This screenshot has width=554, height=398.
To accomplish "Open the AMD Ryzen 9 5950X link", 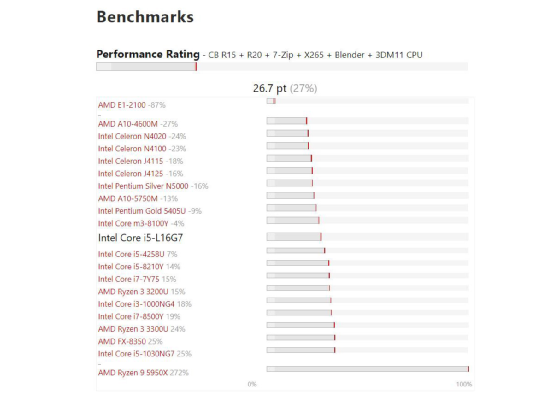I will click(x=133, y=373).
